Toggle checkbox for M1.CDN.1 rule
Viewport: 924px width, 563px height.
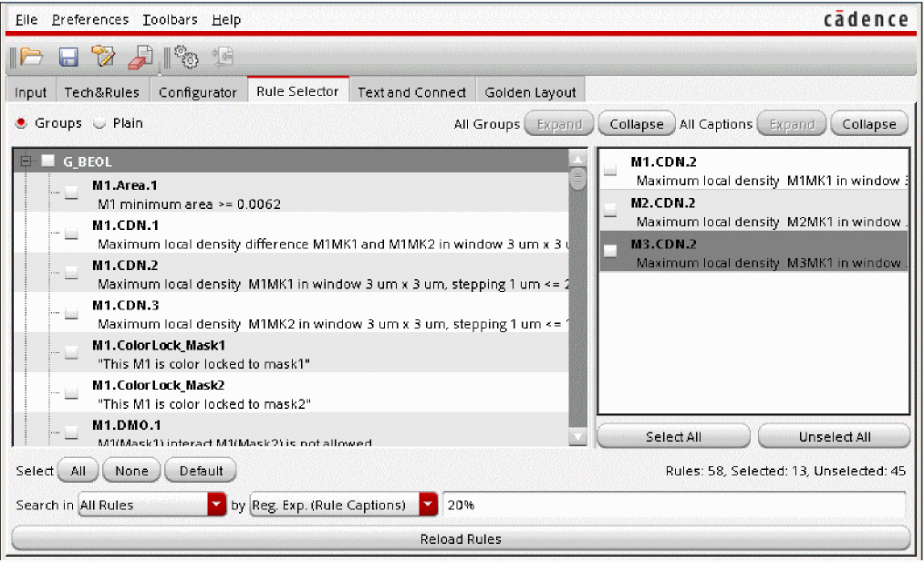pyautogui.click(x=71, y=233)
